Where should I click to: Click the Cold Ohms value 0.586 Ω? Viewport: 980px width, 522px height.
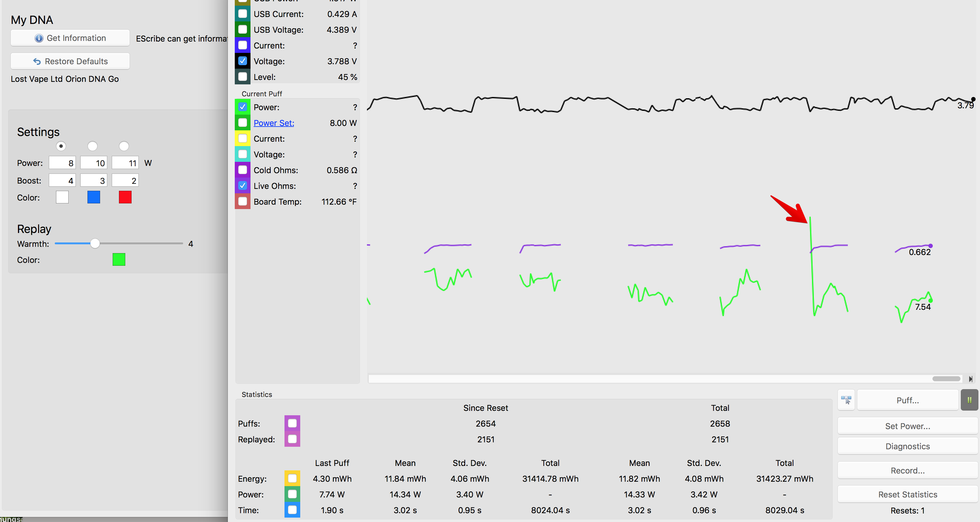click(x=342, y=170)
